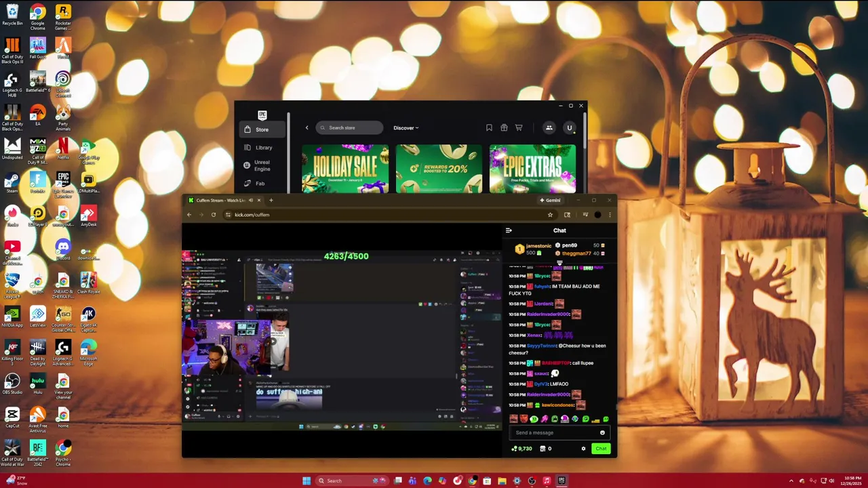Open the Recycle Bin desktop icon
This screenshot has width=868, height=488.
point(12,15)
